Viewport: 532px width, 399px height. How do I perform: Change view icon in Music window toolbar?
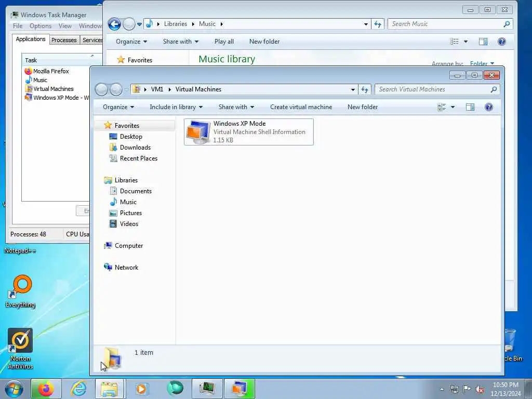(x=454, y=42)
